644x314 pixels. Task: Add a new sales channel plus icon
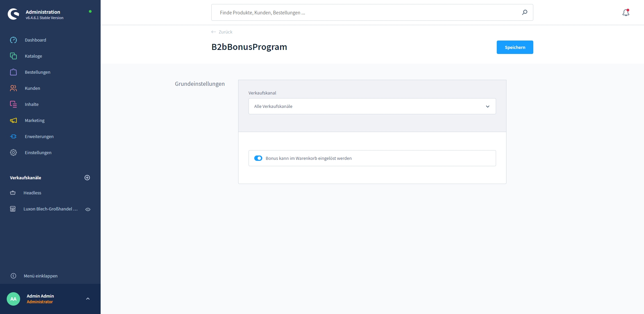(x=87, y=178)
